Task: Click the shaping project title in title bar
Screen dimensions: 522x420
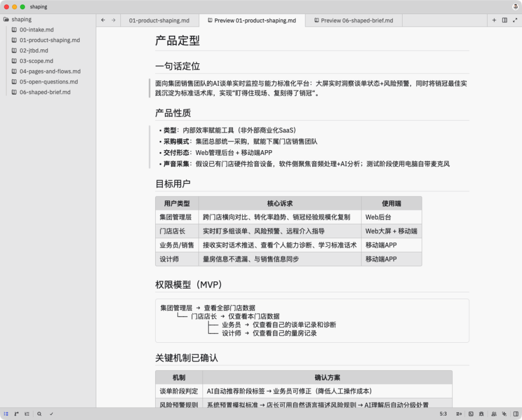Action: pos(39,7)
